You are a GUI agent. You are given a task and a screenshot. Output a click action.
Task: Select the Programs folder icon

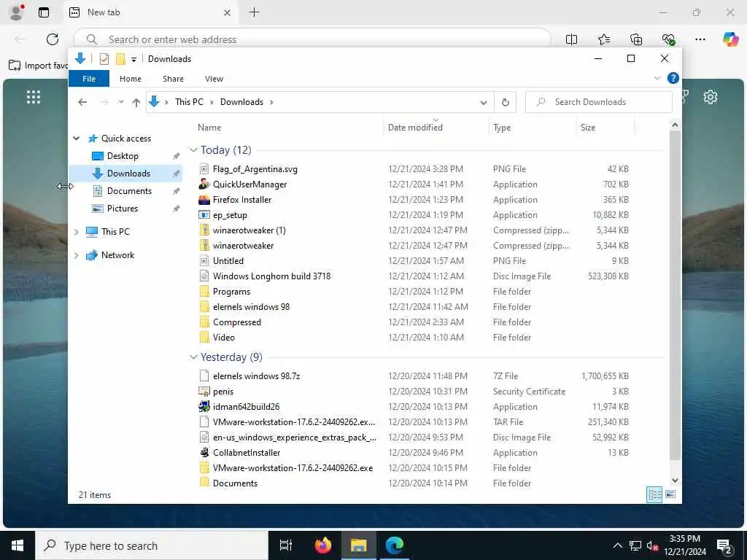point(204,292)
